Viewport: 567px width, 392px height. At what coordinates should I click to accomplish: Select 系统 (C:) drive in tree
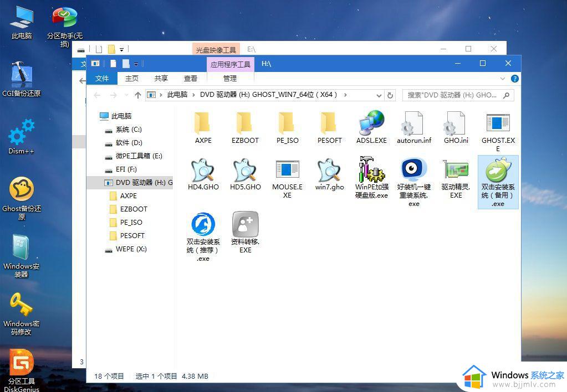pos(123,130)
